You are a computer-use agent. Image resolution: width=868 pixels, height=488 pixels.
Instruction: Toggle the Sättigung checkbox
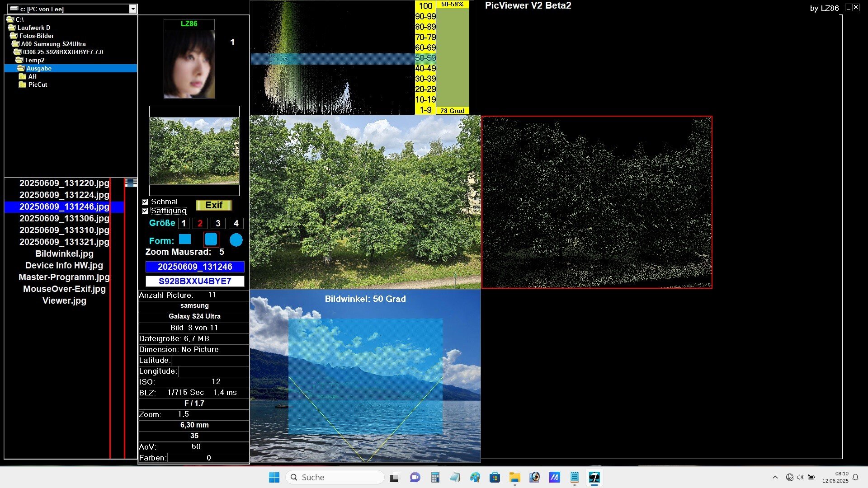[145, 211]
